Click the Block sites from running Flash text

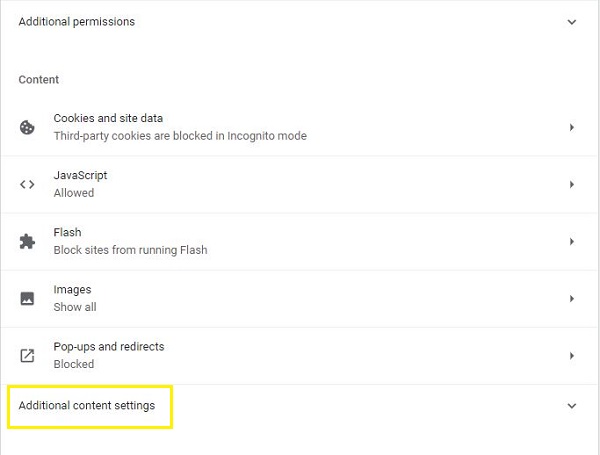(130, 250)
